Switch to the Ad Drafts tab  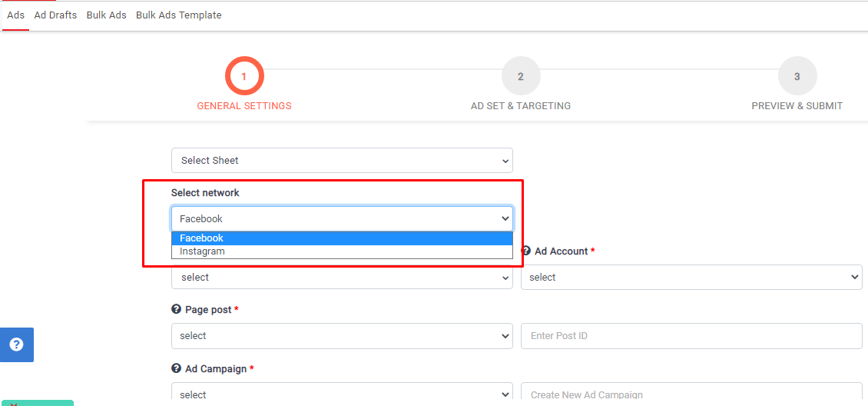coord(55,15)
